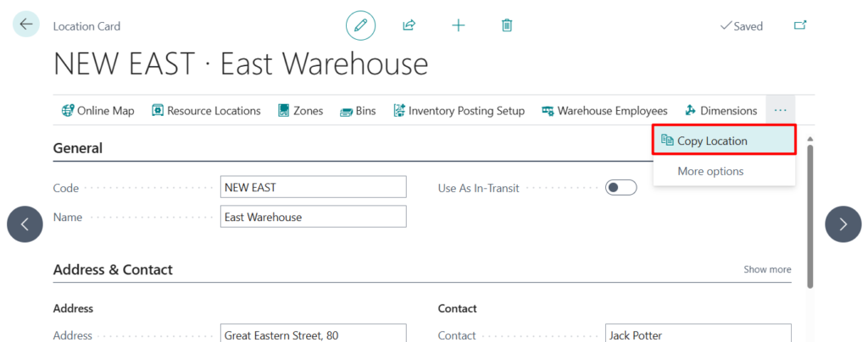
Task: Click the pencil edit icon
Action: pos(360,25)
